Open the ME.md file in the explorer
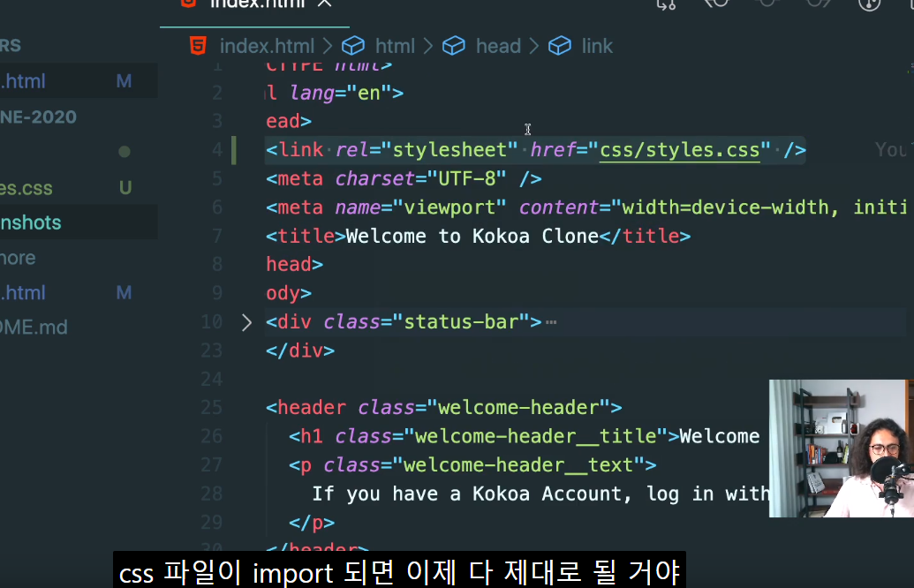Viewport: 914px width, 588px height. pos(34,328)
